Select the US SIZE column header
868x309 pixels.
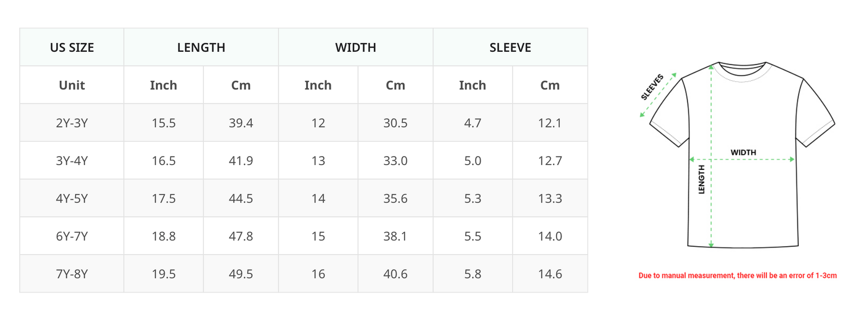72,47
